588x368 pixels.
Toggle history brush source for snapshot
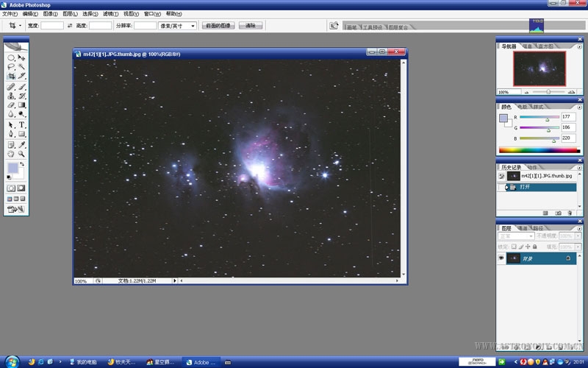pyautogui.click(x=501, y=176)
